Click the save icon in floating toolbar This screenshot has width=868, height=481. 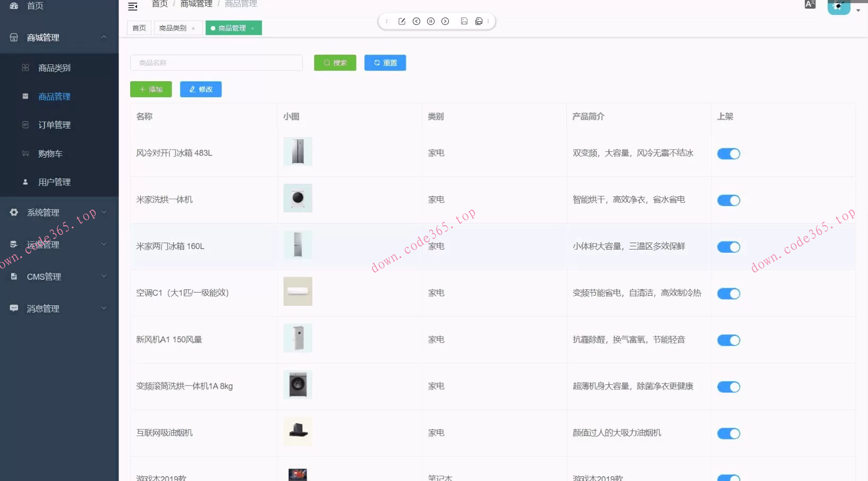click(464, 21)
